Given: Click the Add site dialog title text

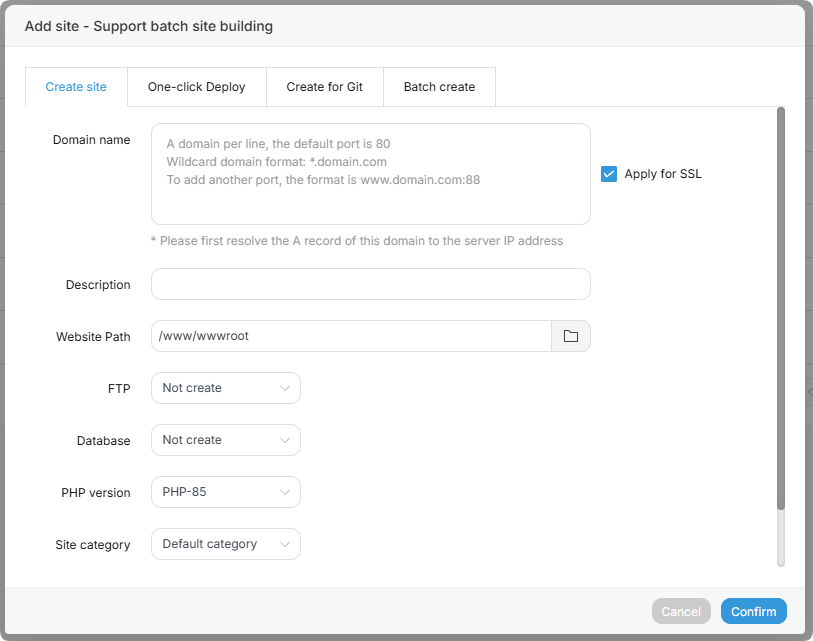Looking at the screenshot, I should pos(149,26).
